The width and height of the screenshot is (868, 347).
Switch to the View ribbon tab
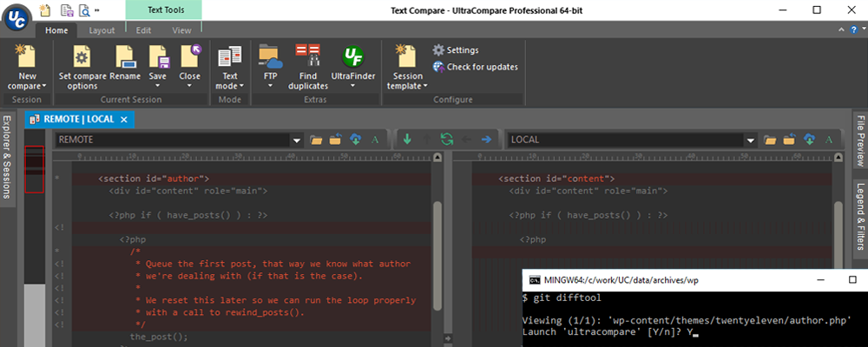pyautogui.click(x=181, y=30)
